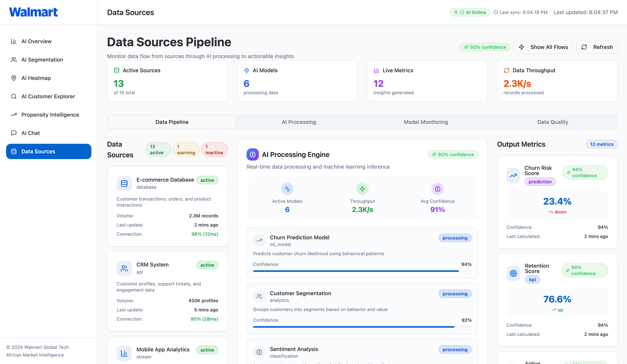Open AI Heatmap map-pin icon
Screen dimensions: 627x364
(x=14, y=78)
